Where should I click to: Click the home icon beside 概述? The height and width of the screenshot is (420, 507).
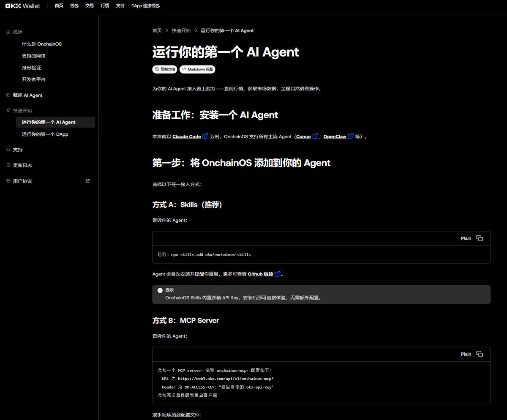click(8, 32)
